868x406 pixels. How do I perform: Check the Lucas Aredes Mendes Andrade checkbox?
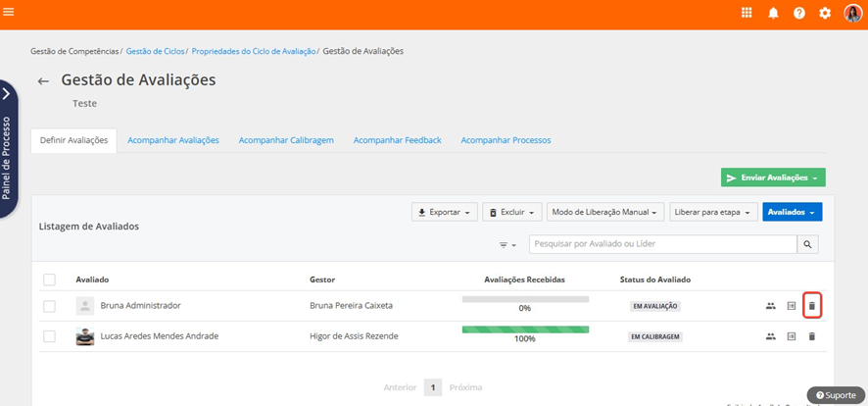(x=49, y=336)
